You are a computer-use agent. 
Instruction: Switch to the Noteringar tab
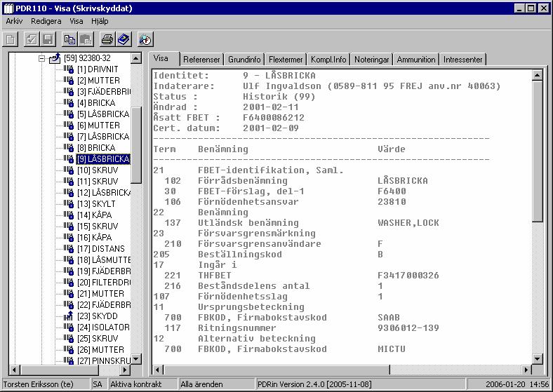(x=372, y=60)
